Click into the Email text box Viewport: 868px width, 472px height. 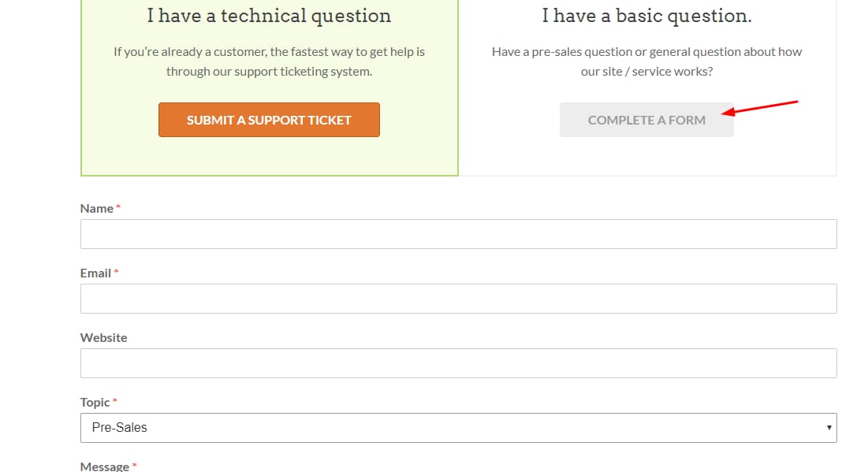(x=458, y=299)
